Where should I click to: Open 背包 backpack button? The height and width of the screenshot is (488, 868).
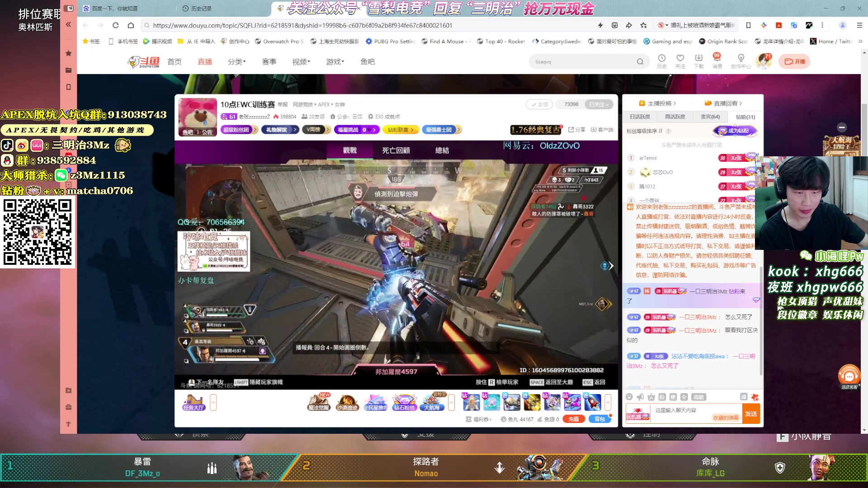pos(599,419)
